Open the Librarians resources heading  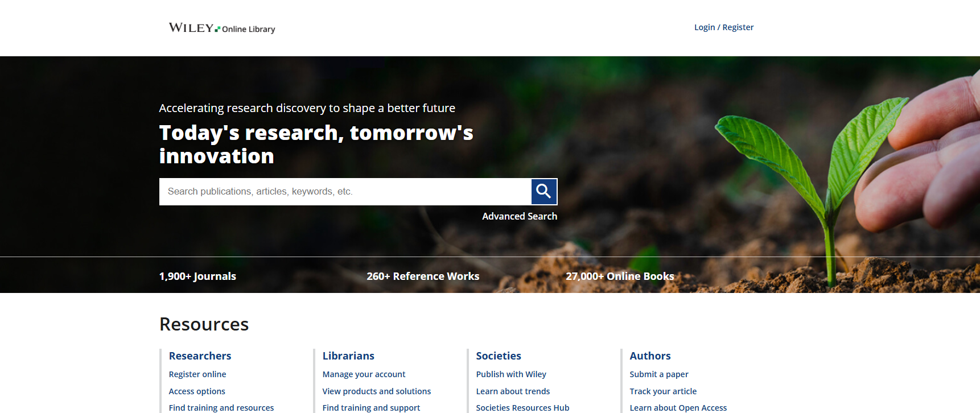(x=348, y=356)
